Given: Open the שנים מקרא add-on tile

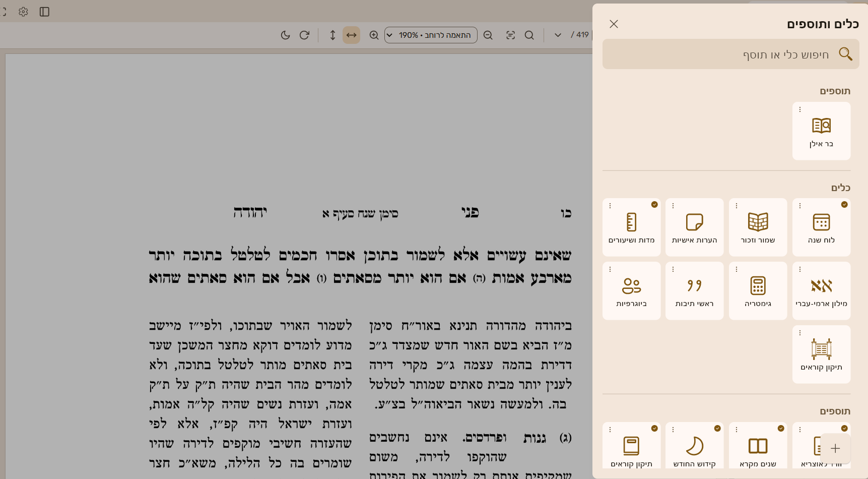Looking at the screenshot, I should pyautogui.click(x=758, y=446).
